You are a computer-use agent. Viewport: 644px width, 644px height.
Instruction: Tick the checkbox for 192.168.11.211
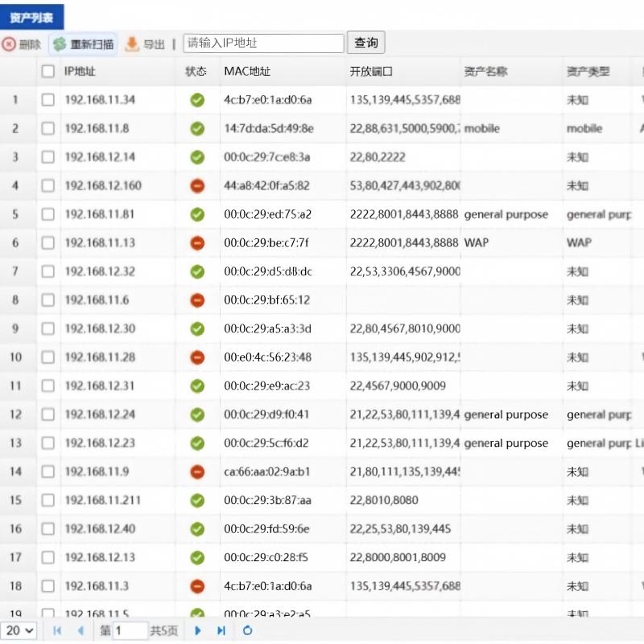pos(48,500)
